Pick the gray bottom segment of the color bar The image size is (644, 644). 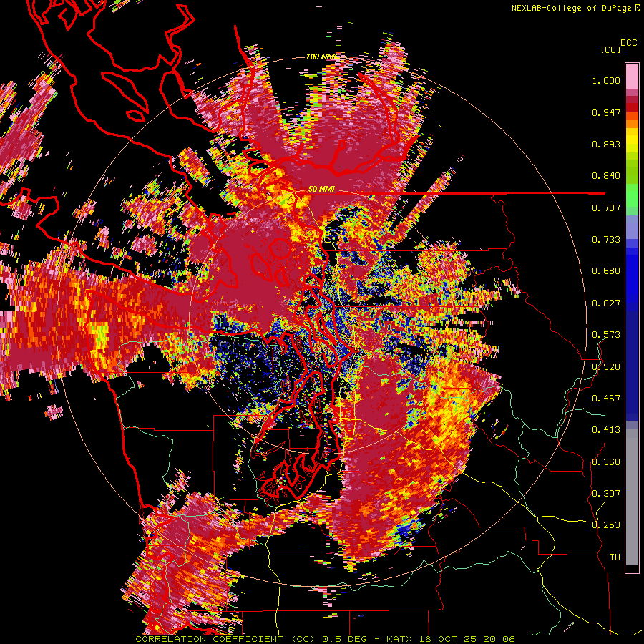[632, 497]
